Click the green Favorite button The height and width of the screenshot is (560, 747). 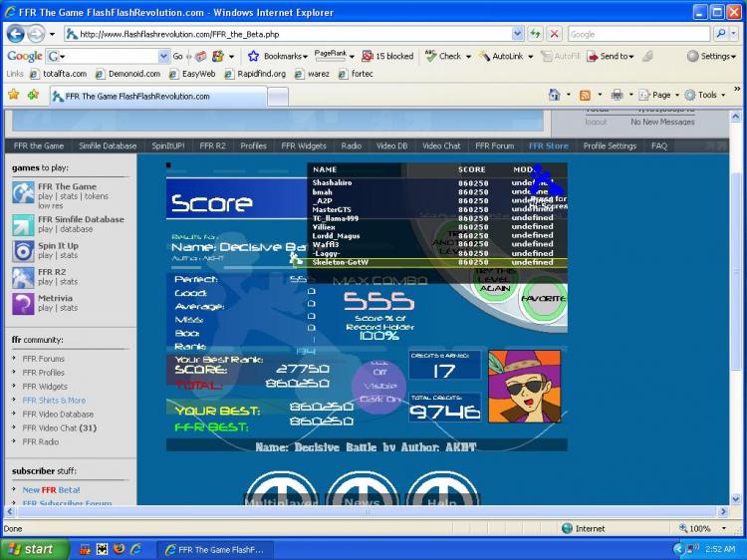coord(544,298)
